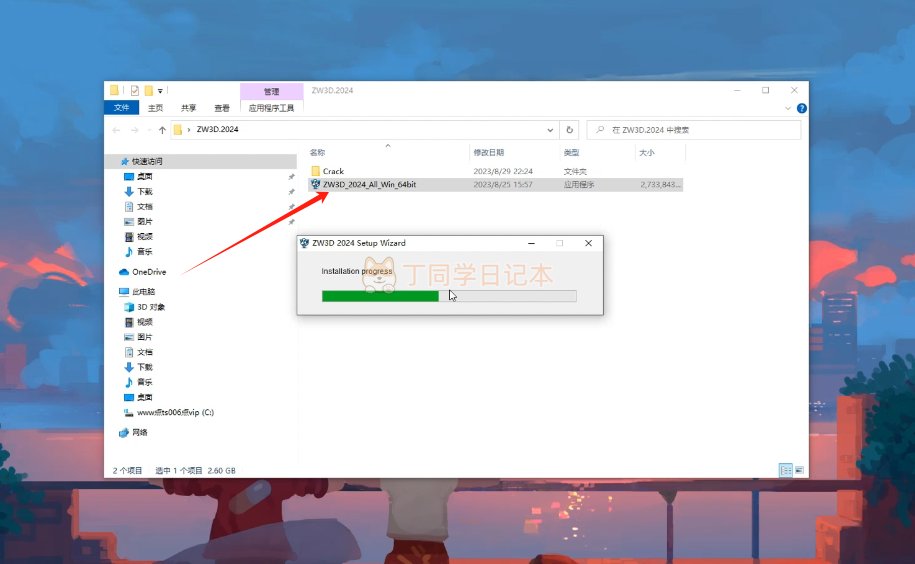Screen dimensions: 915x564
Task: Select the 管理 contextual tab header
Action: (271, 92)
